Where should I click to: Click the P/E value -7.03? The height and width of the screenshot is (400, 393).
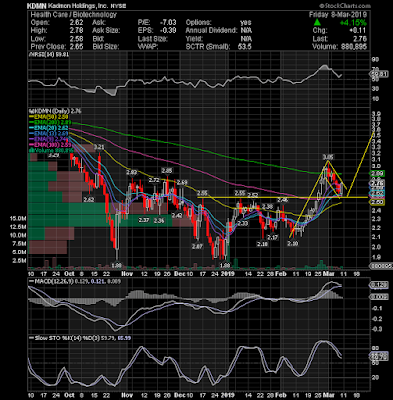pos(167,22)
